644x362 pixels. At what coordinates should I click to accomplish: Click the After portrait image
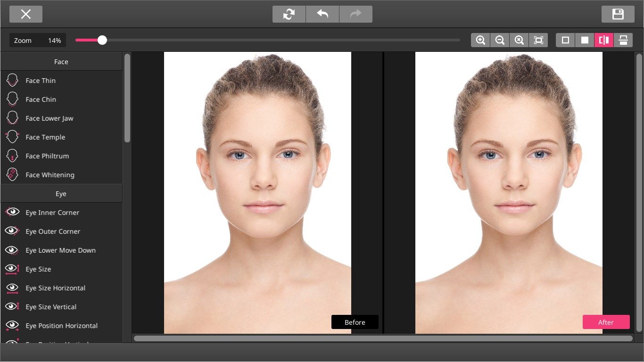[509, 193]
